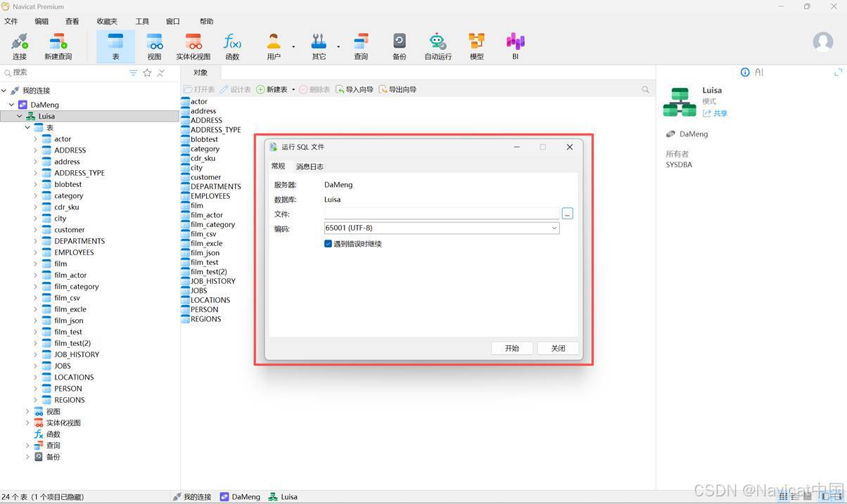Open the 用户 users toolbar icon

point(274,46)
